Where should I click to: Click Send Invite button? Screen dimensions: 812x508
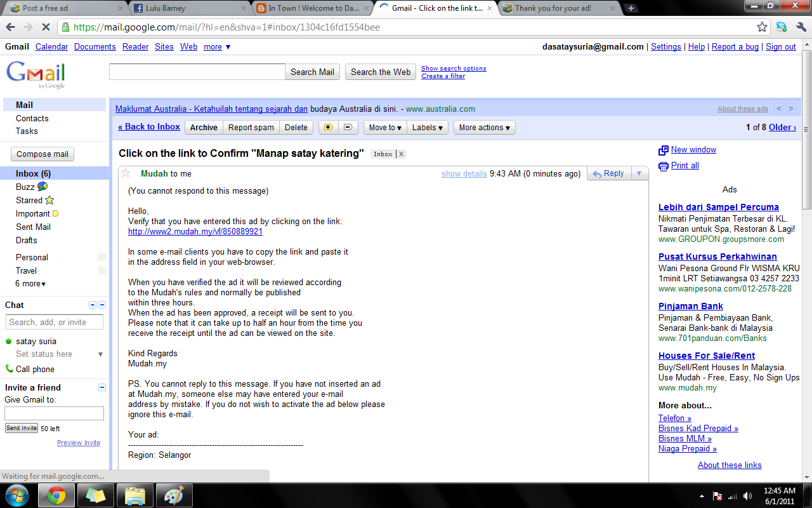[x=22, y=428]
